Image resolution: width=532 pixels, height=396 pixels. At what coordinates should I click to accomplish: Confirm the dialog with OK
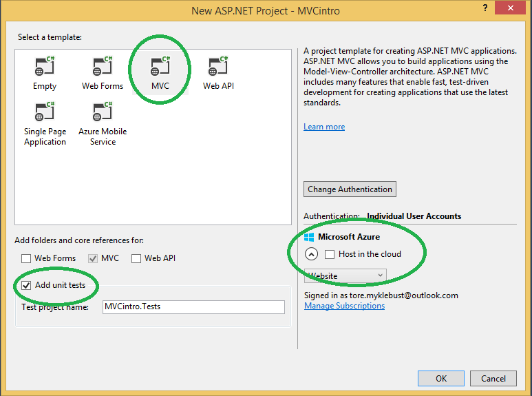click(440, 378)
